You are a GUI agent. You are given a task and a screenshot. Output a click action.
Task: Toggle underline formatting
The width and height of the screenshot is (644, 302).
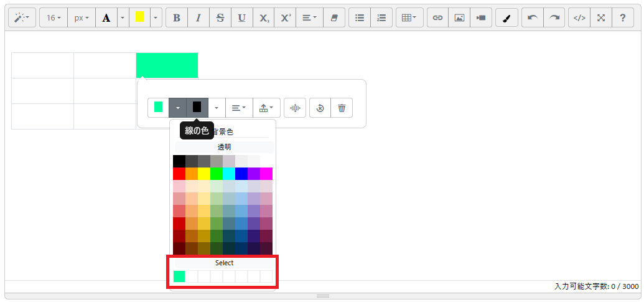pyautogui.click(x=241, y=18)
